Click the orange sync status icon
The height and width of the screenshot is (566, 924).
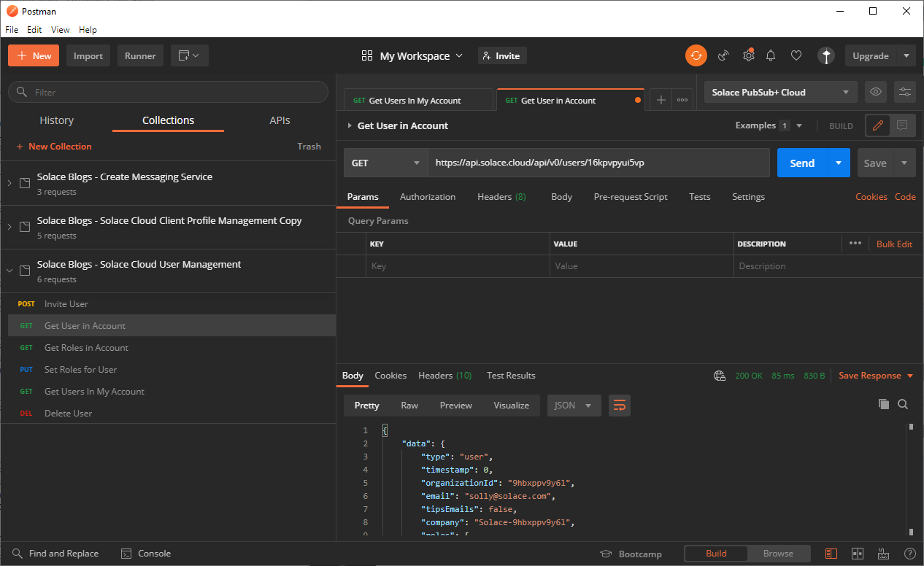click(696, 55)
